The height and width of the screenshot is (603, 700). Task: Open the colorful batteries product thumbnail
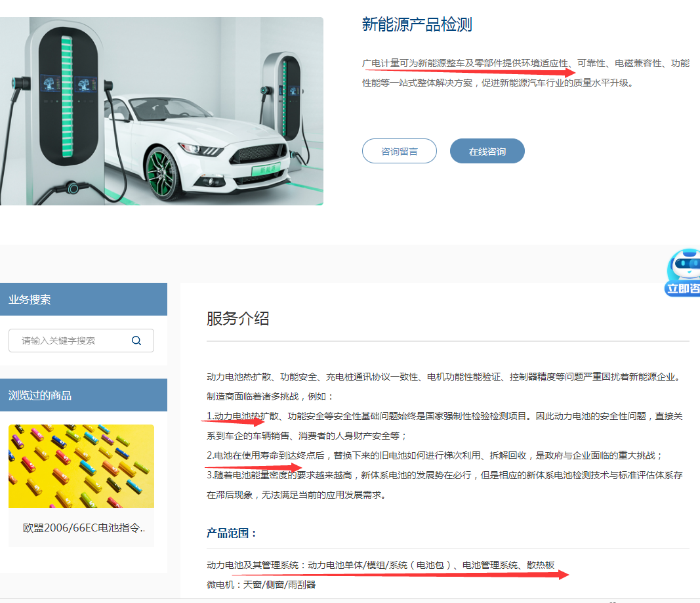coord(81,466)
